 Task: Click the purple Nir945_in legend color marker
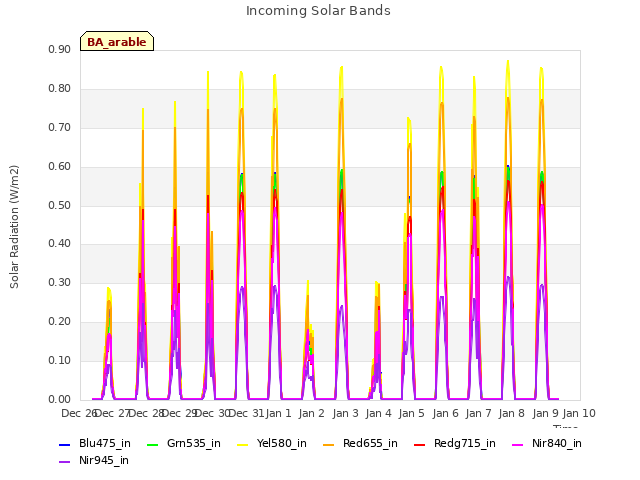click(x=64, y=462)
